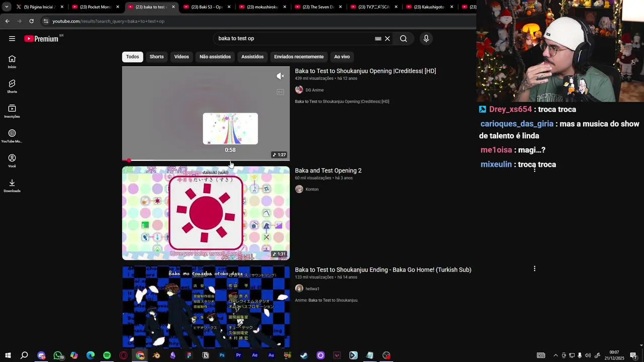Filter by Enviados recentemente chip
The image size is (644, 362).
click(x=299, y=57)
